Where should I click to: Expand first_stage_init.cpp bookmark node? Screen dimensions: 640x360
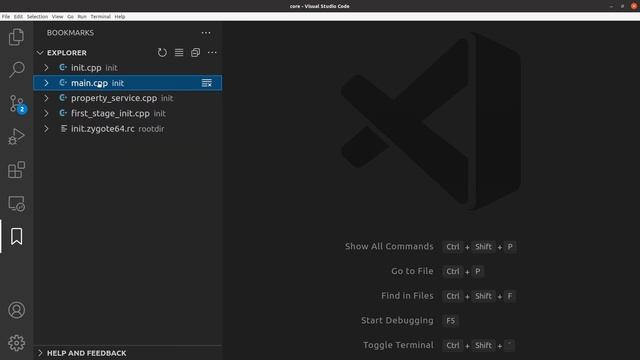click(x=46, y=113)
